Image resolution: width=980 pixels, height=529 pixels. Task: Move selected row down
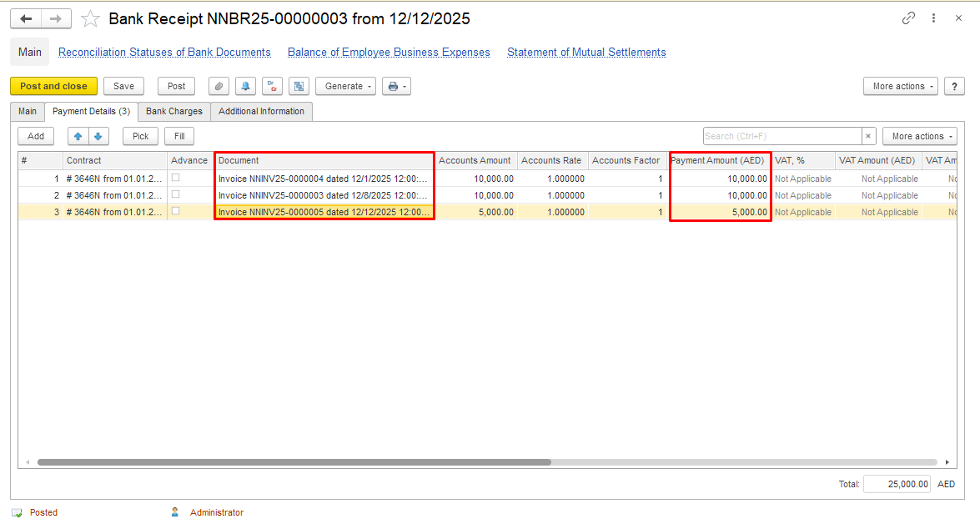click(x=98, y=136)
